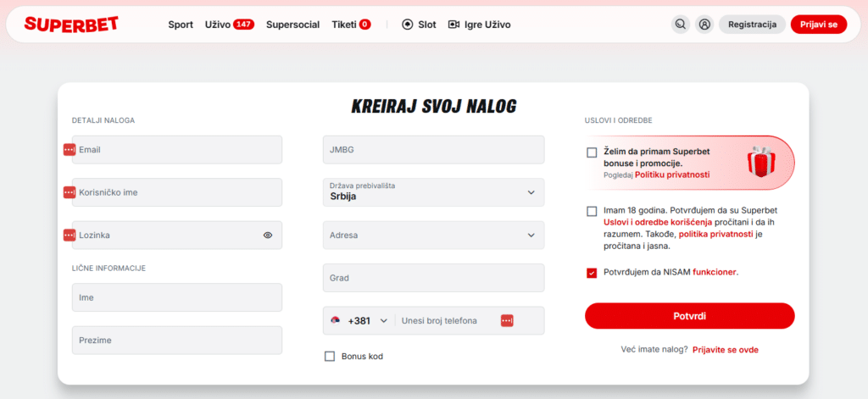The height and width of the screenshot is (399, 868).
Task: Open the Politiku privatnosti link
Action: coord(672,175)
